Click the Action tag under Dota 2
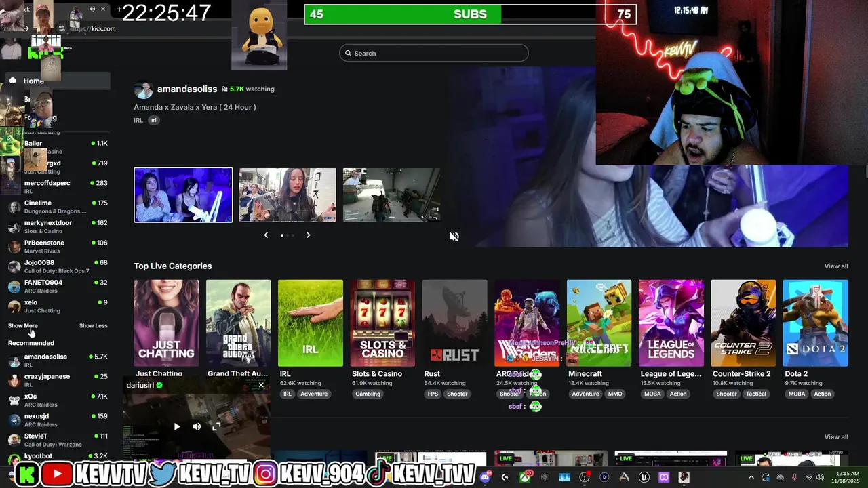This screenshot has width=868, height=488. (x=822, y=394)
